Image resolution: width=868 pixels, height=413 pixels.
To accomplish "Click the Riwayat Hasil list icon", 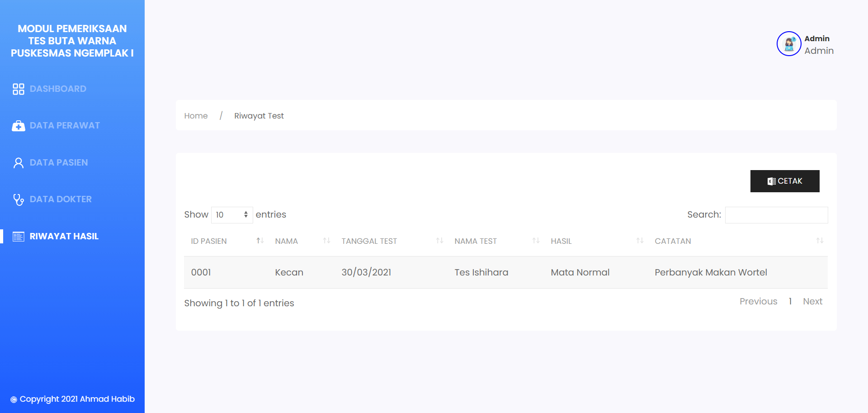I will 18,237.
